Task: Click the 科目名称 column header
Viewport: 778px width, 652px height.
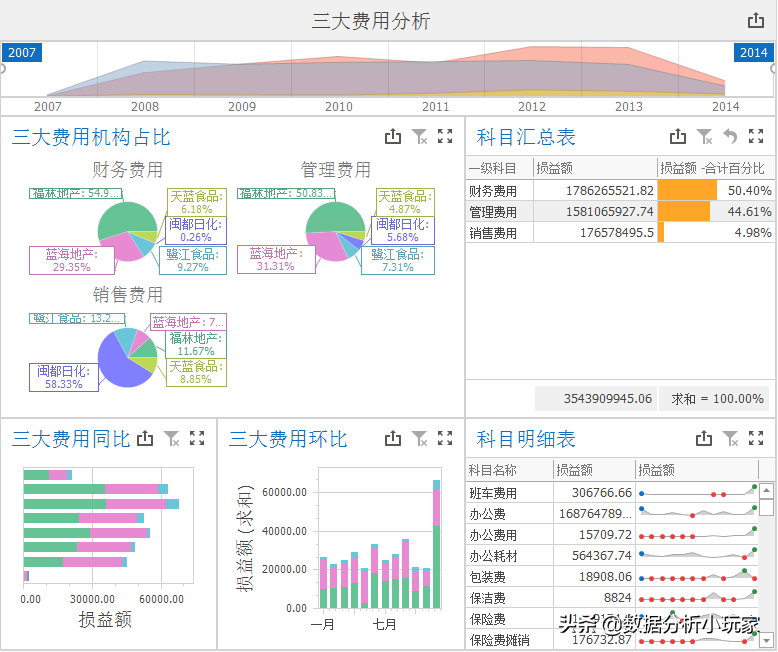Action: coord(493,469)
